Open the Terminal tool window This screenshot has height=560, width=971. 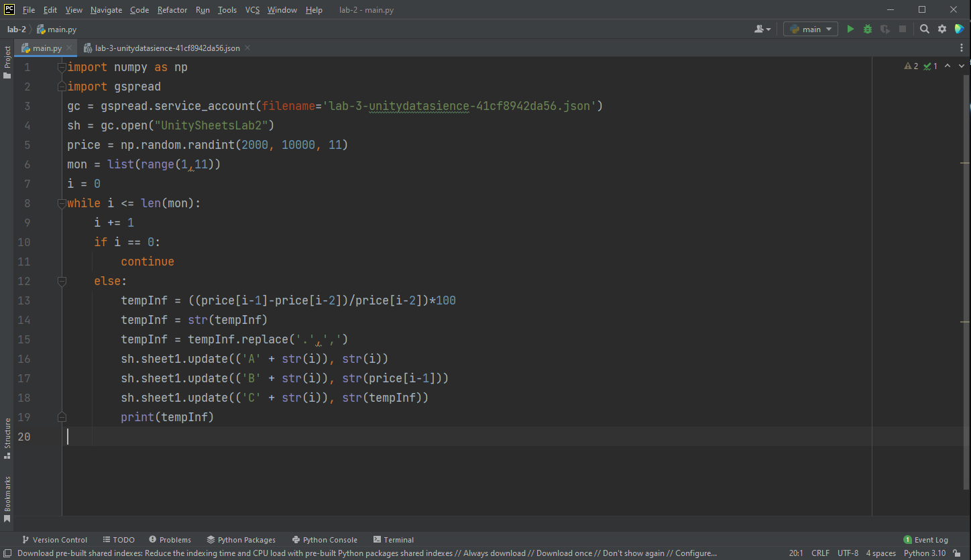394,539
